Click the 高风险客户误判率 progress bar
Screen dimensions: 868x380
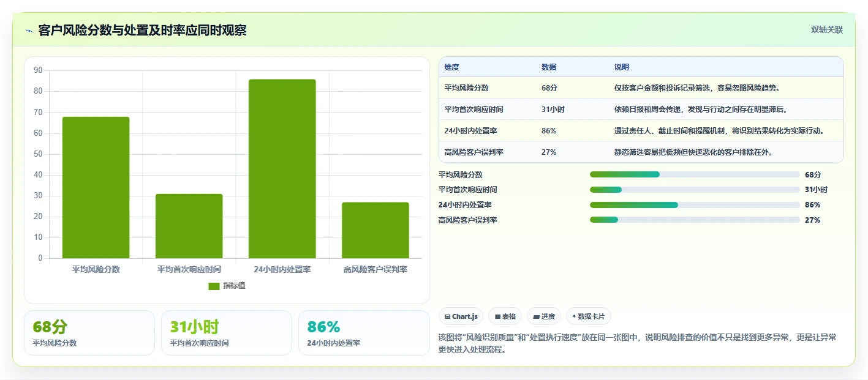(x=695, y=220)
